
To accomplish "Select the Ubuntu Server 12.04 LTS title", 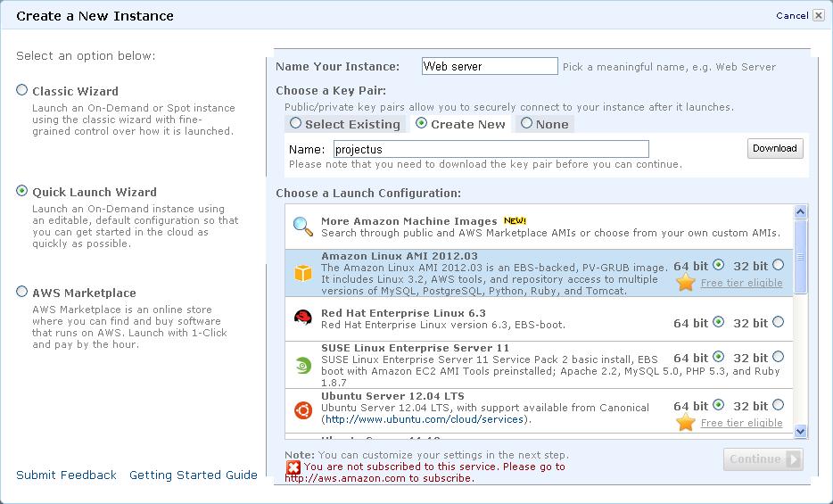I will point(393,396).
